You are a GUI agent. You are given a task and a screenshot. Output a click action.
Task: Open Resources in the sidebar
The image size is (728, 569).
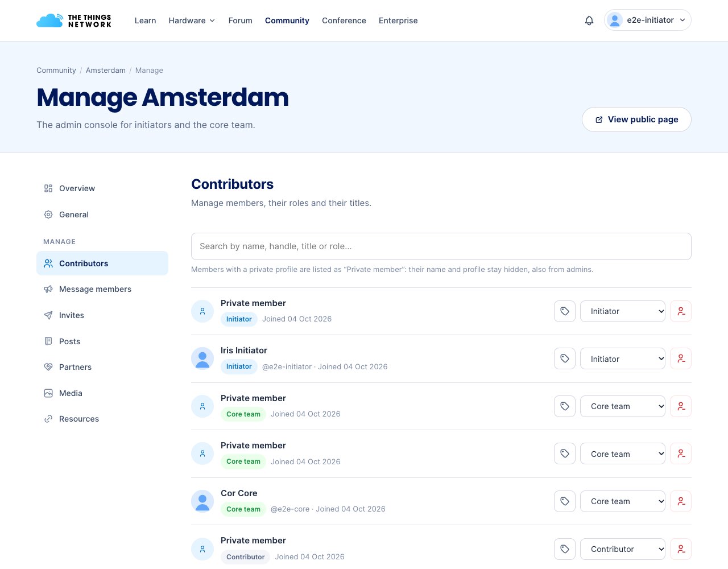tap(102, 419)
